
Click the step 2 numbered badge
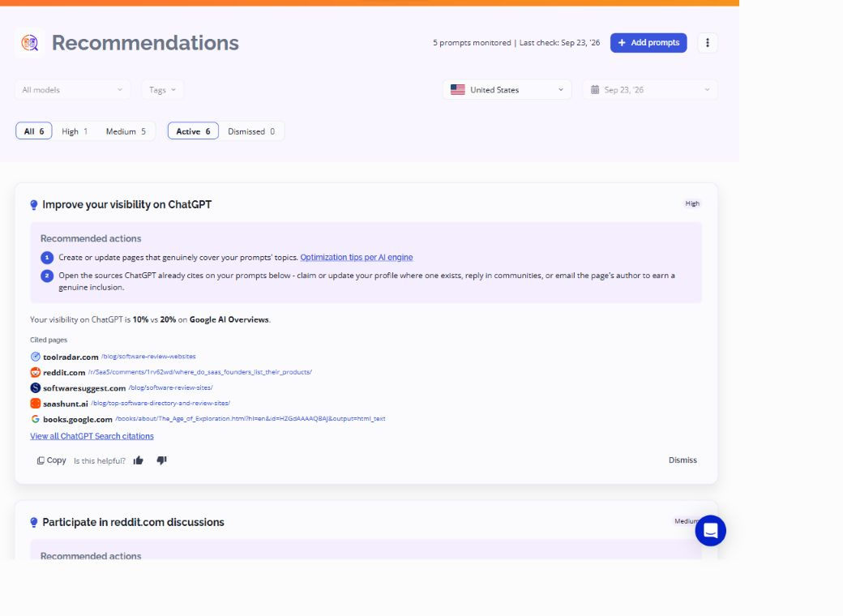coord(47,276)
